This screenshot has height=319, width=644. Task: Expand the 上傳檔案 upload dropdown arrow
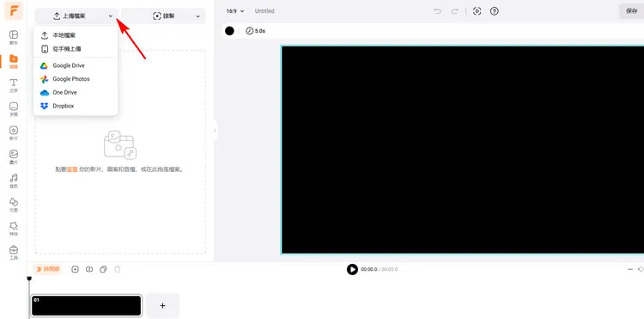click(111, 16)
